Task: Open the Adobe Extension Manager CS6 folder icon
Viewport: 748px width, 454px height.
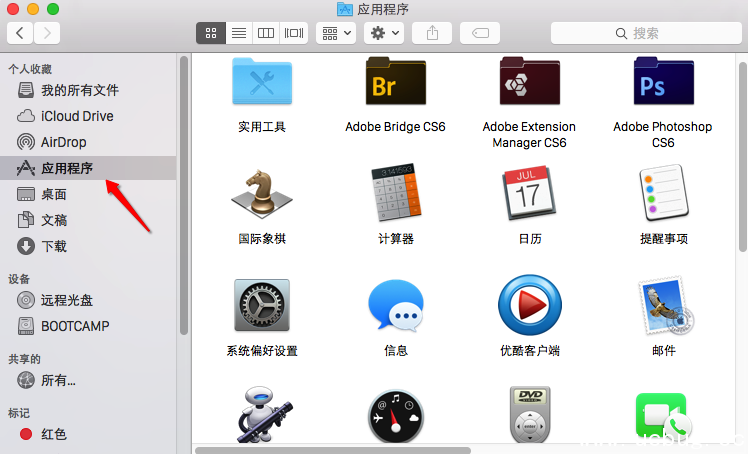Action: click(x=530, y=81)
